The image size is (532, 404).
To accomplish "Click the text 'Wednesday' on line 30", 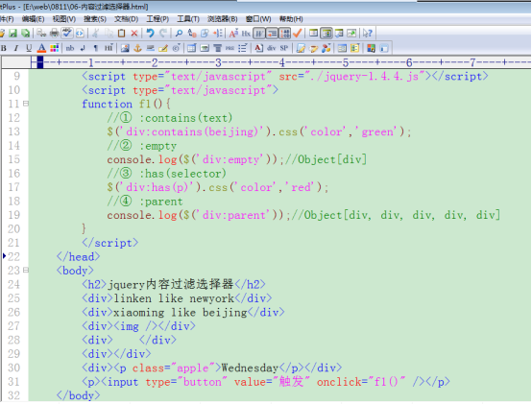I will [x=250, y=368].
